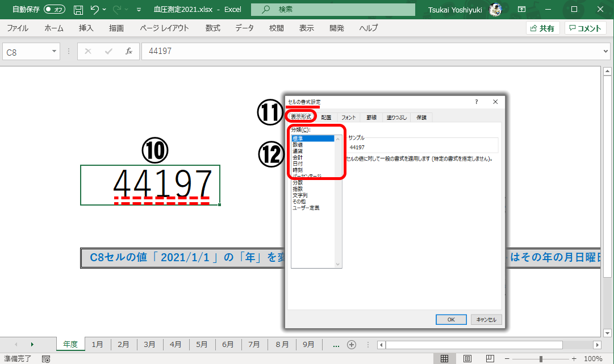Click the Insert Function fx icon

pyautogui.click(x=129, y=51)
